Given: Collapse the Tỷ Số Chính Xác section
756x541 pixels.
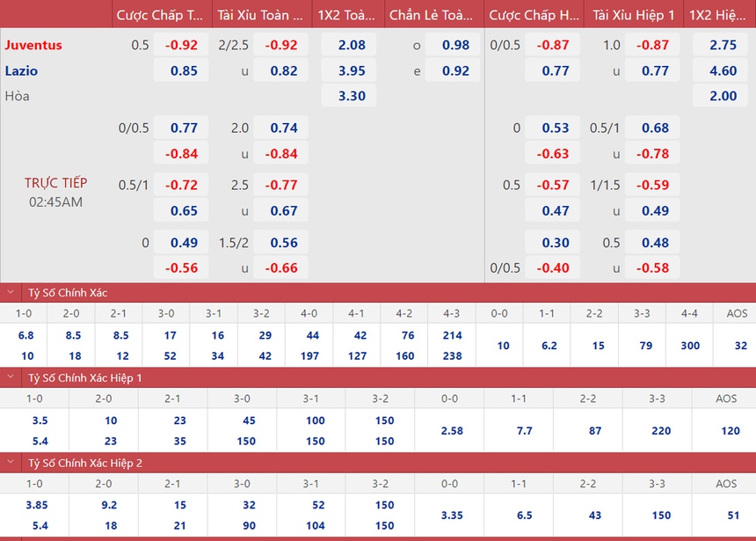Looking at the screenshot, I should (x=11, y=293).
